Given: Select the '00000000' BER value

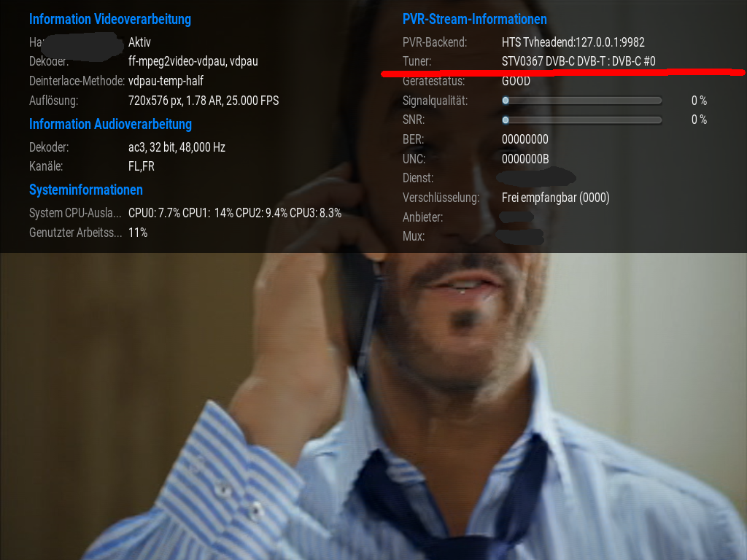Looking at the screenshot, I should [x=525, y=139].
